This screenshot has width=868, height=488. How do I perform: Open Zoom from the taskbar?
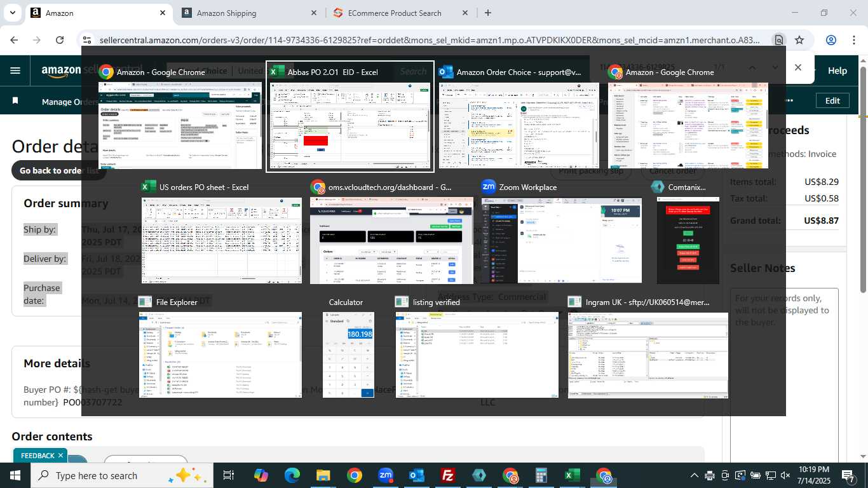[385, 475]
